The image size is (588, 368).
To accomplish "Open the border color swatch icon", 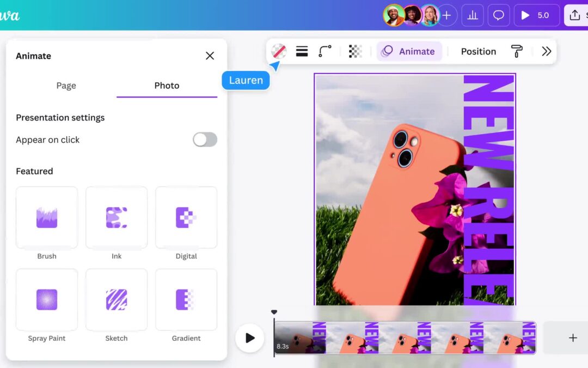I will pos(279,51).
